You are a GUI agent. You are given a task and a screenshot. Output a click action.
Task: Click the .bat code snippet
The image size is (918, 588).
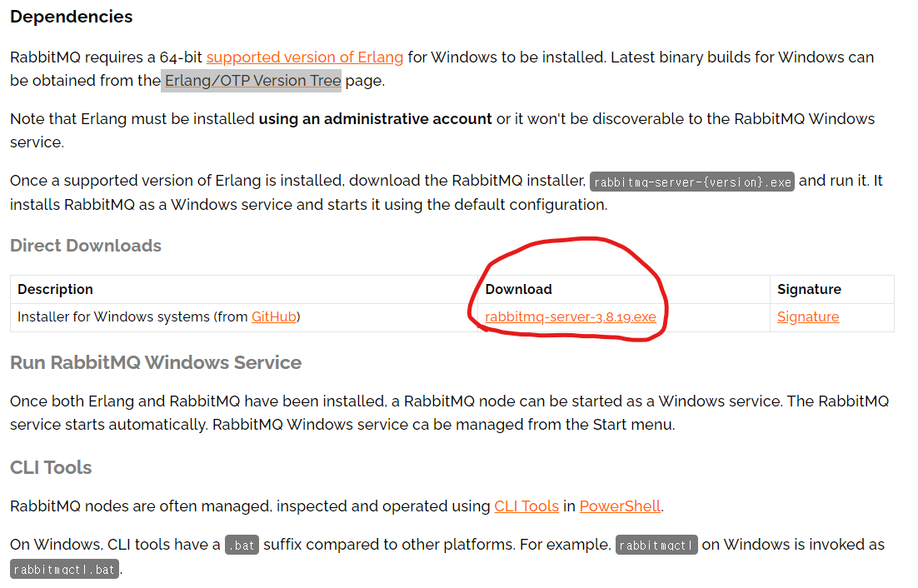click(242, 546)
